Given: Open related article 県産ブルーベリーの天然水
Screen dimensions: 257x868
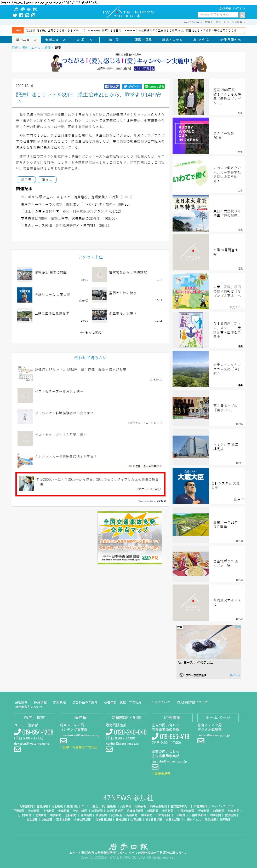Looking at the screenshot, I should coord(75,204).
